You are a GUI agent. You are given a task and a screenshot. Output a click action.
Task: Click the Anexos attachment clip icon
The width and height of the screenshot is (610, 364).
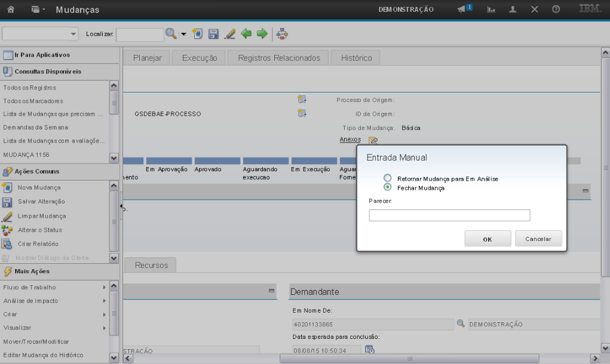pos(373,141)
